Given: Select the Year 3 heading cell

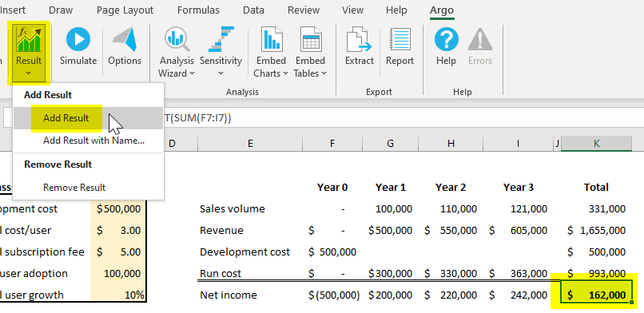Looking at the screenshot, I should 518,188.
